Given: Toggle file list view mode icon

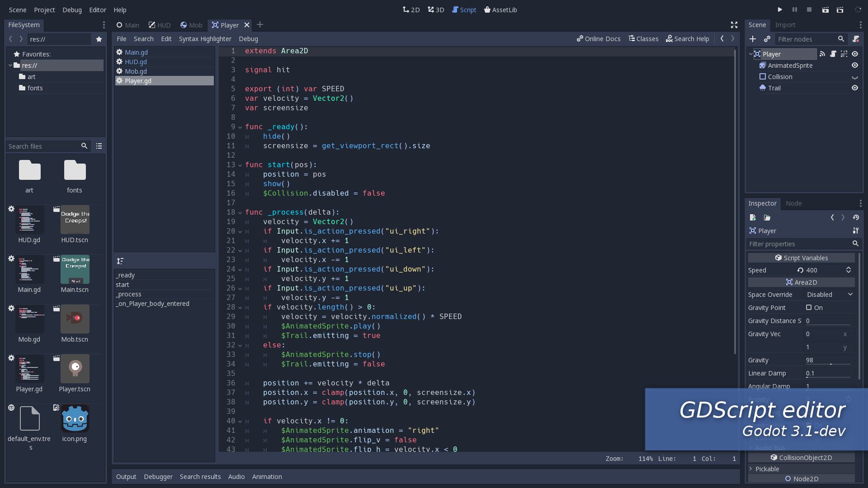Looking at the screenshot, I should pyautogui.click(x=99, y=146).
